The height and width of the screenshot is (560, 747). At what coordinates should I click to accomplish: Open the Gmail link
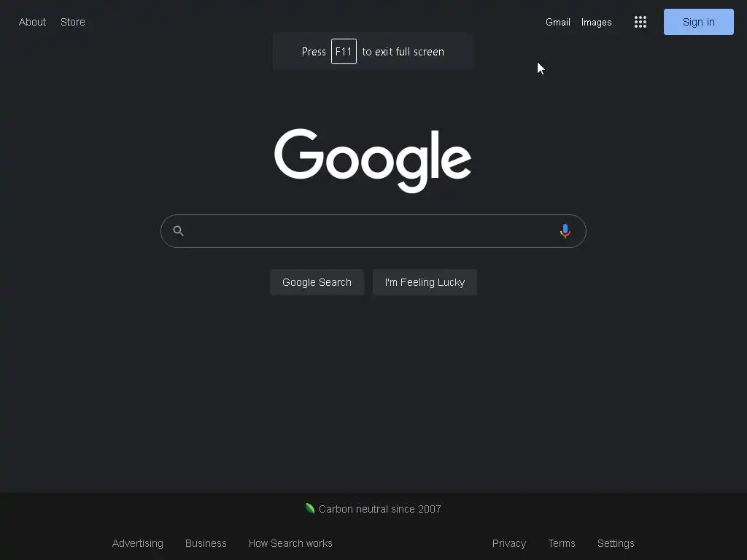558,22
